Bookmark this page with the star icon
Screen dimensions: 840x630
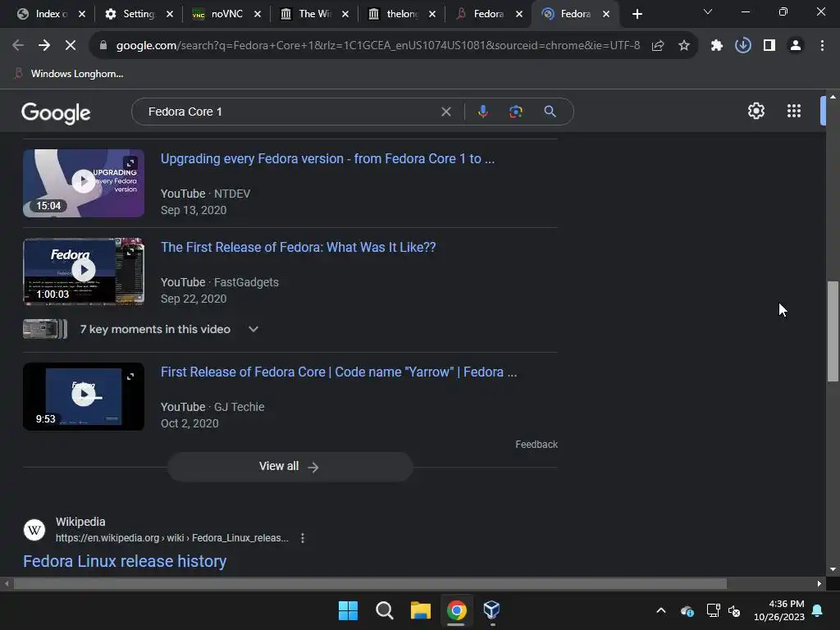[x=684, y=46]
